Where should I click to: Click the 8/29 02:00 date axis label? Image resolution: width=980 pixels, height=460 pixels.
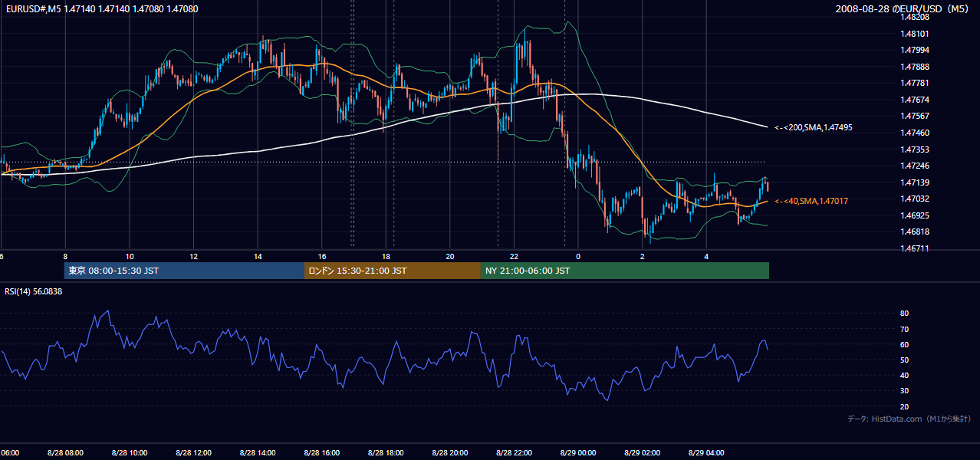[x=642, y=452]
